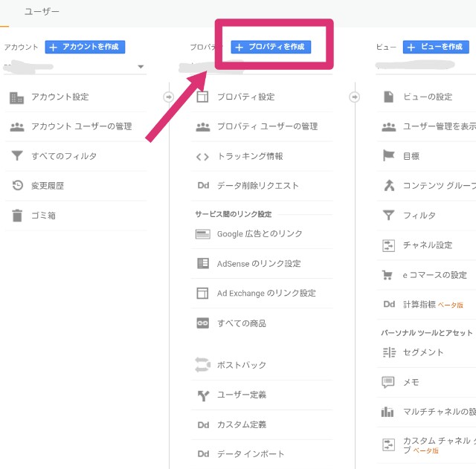Click the arrow between account and property columns
Viewport: 476px width, 469px height.
169,97
